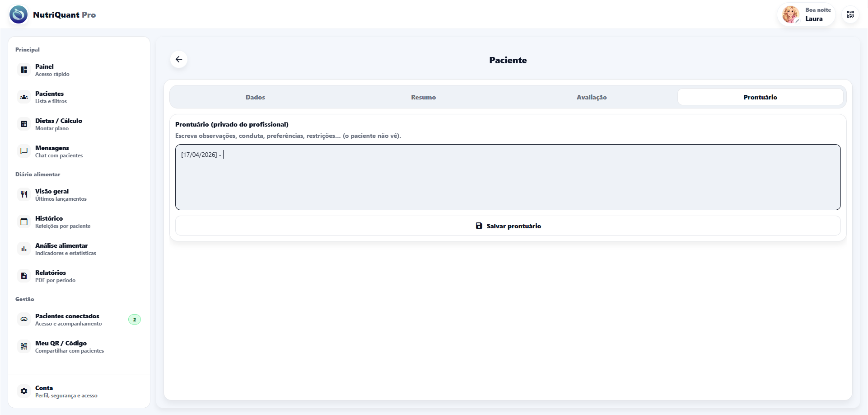Open the Histórico calendar icon
This screenshot has height=415, width=868.
point(24,222)
